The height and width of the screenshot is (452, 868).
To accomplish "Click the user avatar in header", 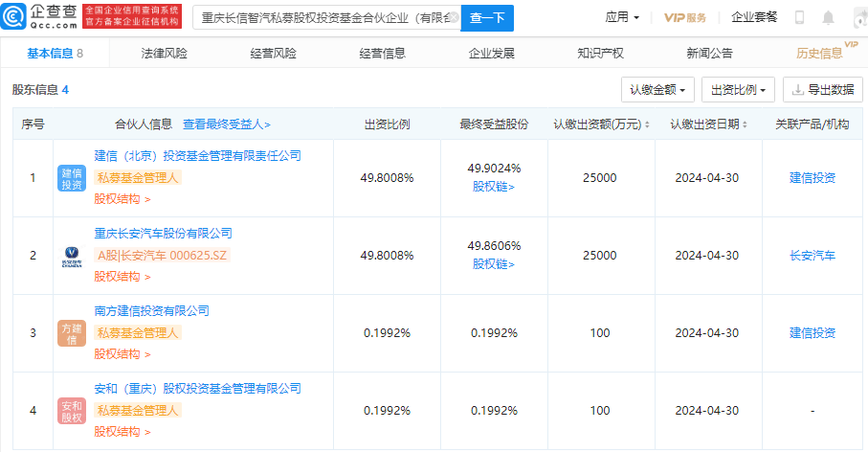I will click(x=854, y=17).
